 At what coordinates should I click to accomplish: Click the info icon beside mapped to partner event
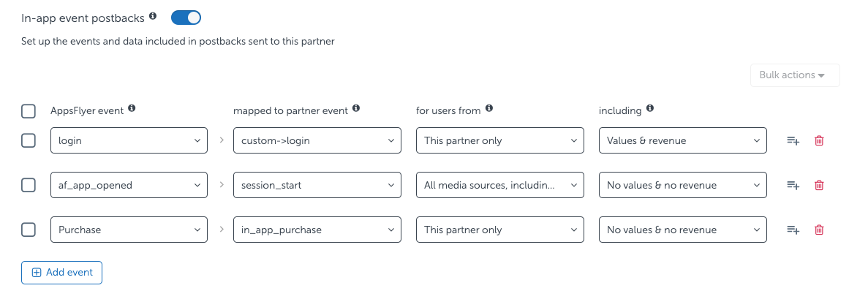[x=356, y=108]
